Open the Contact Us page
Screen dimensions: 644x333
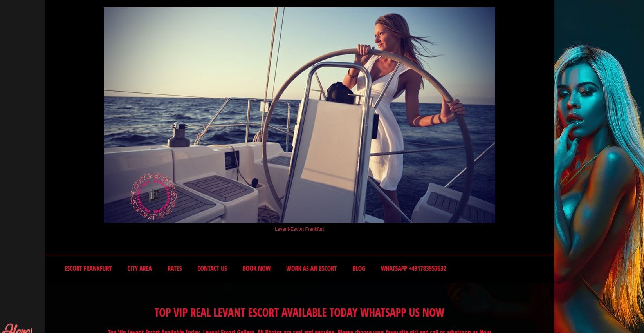point(212,268)
